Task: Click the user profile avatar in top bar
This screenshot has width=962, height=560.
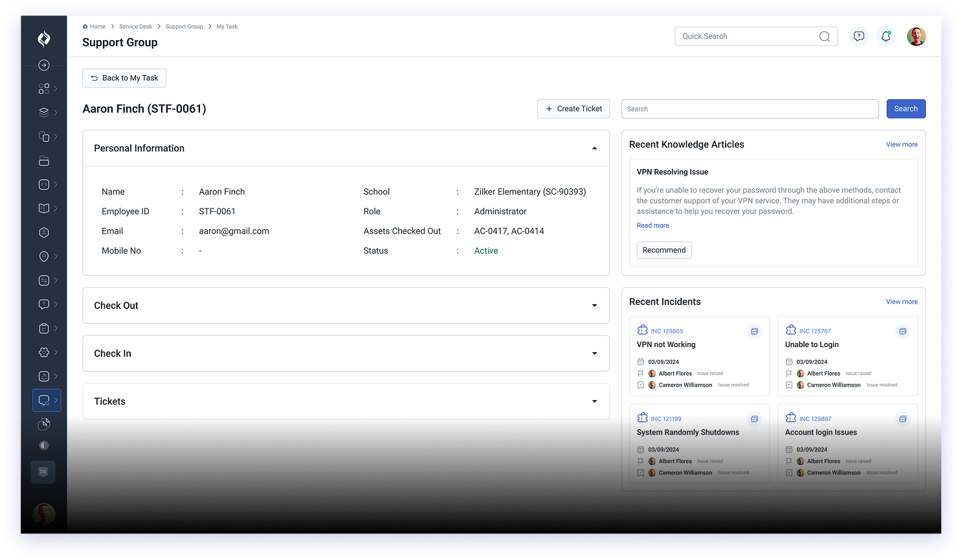Action: tap(917, 36)
